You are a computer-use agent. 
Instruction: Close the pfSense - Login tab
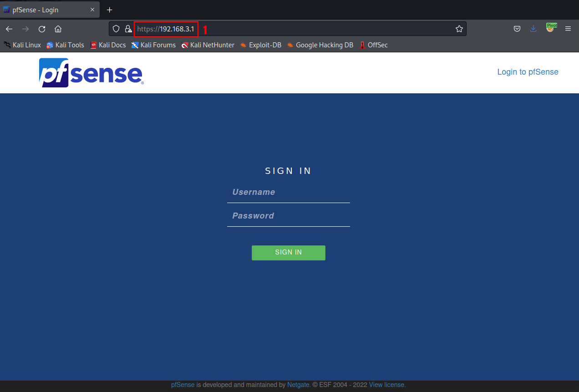[92, 10]
